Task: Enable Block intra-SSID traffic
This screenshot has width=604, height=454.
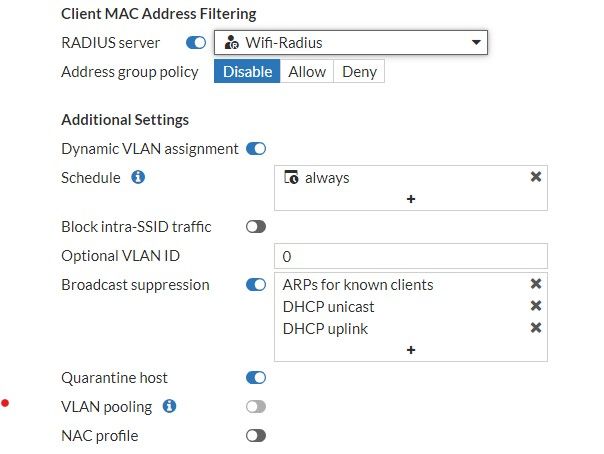Action: 256,227
